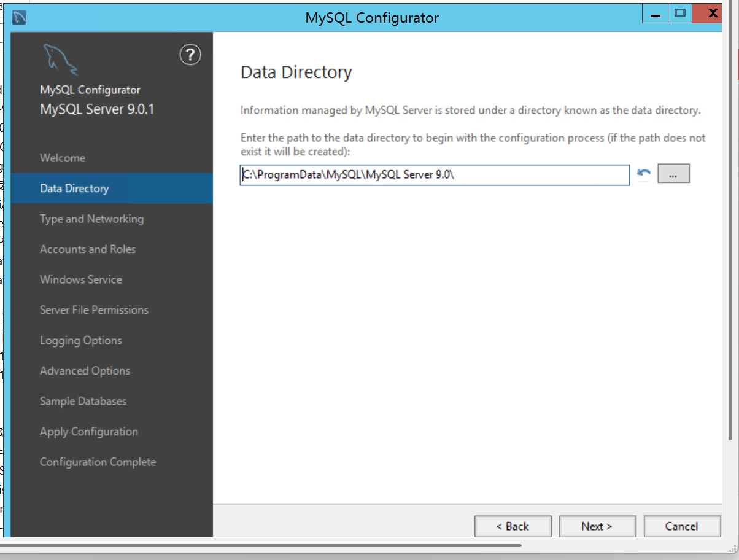
Task: Click into the data directory path field
Action: (435, 174)
